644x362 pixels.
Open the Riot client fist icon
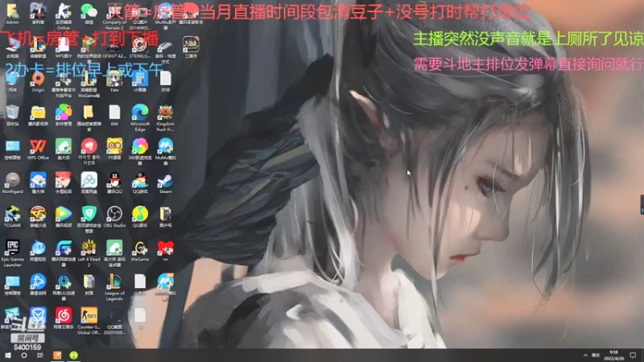pyautogui.click(x=89, y=151)
